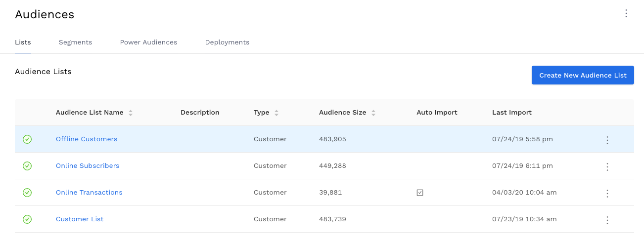
Task: Open more options for Online Transactions row
Action: (x=607, y=193)
